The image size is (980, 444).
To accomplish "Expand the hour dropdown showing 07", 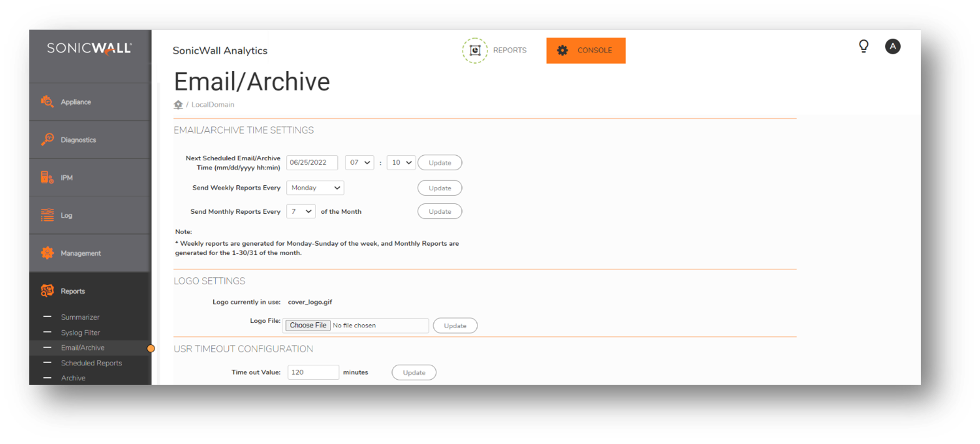I will point(360,163).
